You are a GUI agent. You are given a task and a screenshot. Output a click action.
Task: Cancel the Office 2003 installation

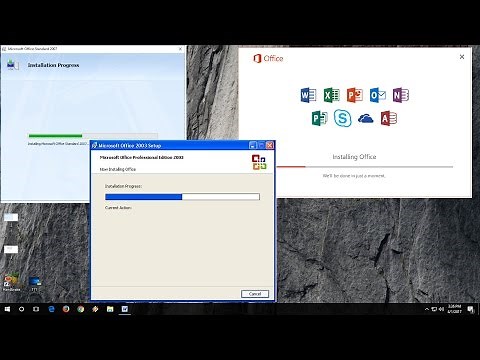tap(255, 294)
